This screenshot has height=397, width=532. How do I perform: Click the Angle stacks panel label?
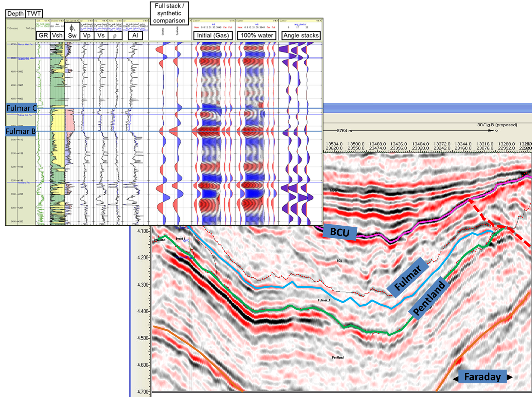tap(300, 35)
